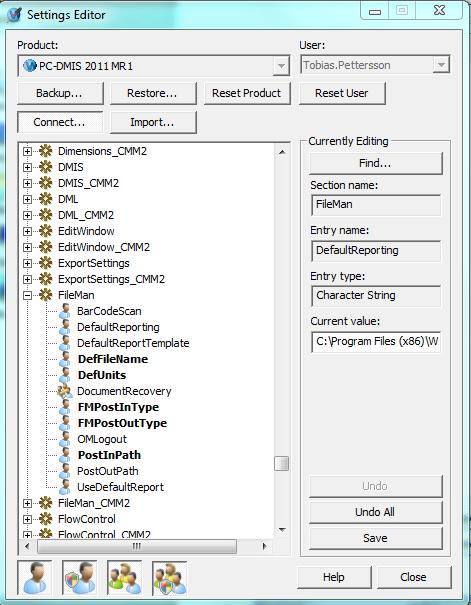Image resolution: width=471 pixels, height=605 pixels.
Task: Collapse the FileMan tree node
Action: [27, 296]
